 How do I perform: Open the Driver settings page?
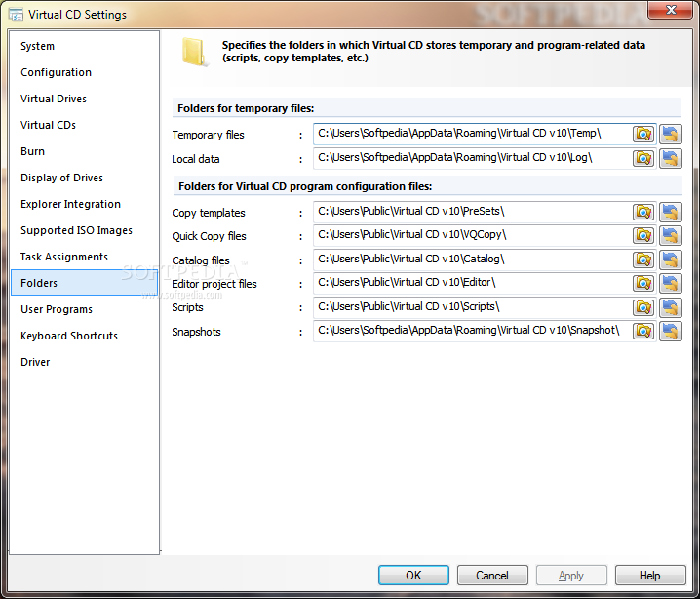[x=84, y=362]
